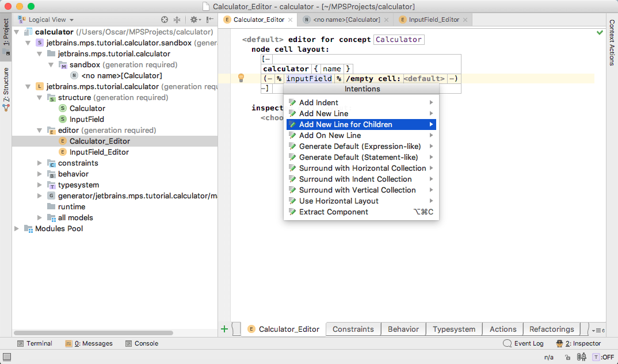Click the scroll from source target icon
The width and height of the screenshot is (618, 364).
pos(165,20)
